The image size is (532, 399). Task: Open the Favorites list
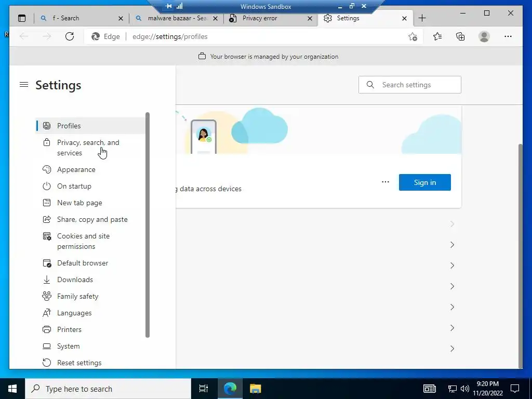pos(437,36)
